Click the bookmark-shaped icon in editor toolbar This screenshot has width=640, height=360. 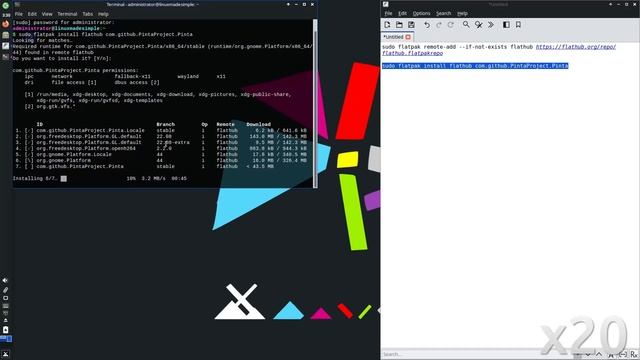(x=518, y=25)
